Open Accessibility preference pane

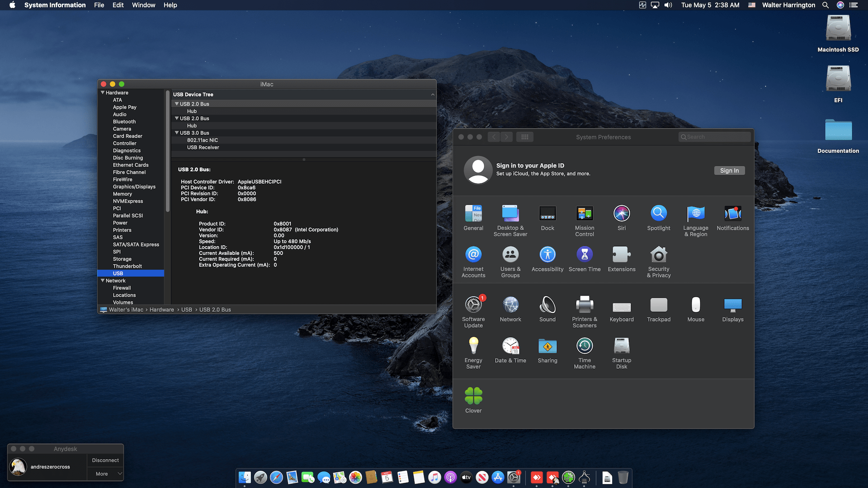pos(547,258)
